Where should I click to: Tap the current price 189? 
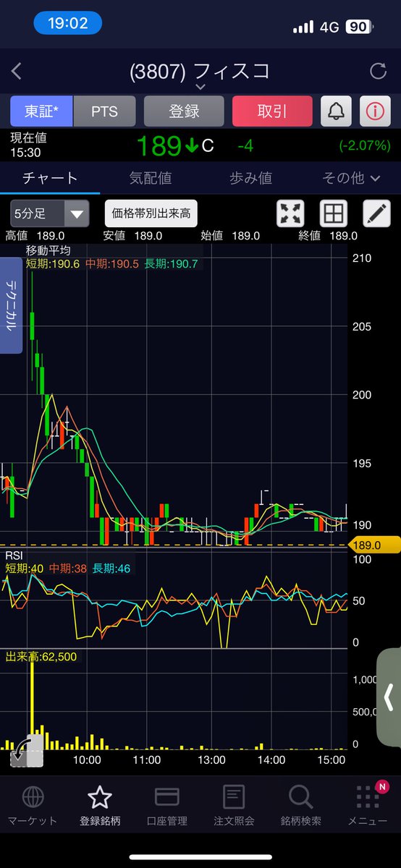click(x=159, y=146)
